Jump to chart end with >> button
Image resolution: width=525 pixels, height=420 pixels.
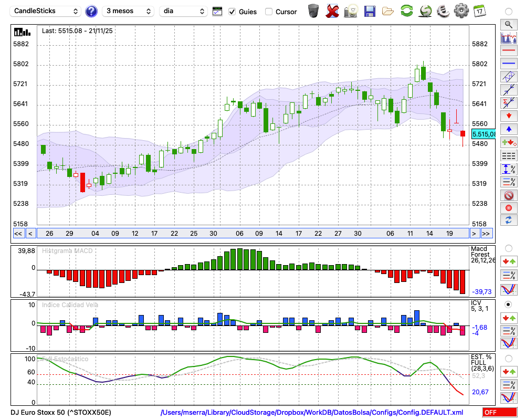pos(486,234)
